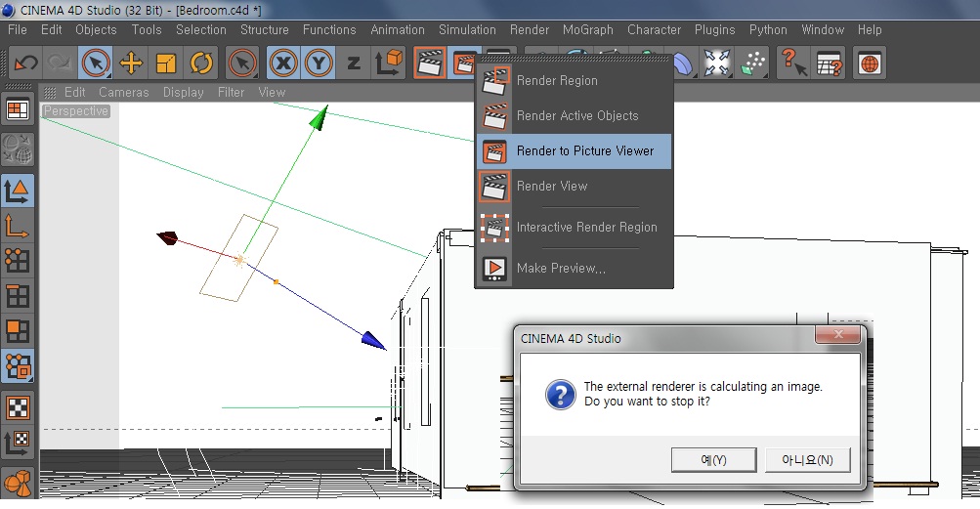Open the MoGraph menu

click(587, 30)
